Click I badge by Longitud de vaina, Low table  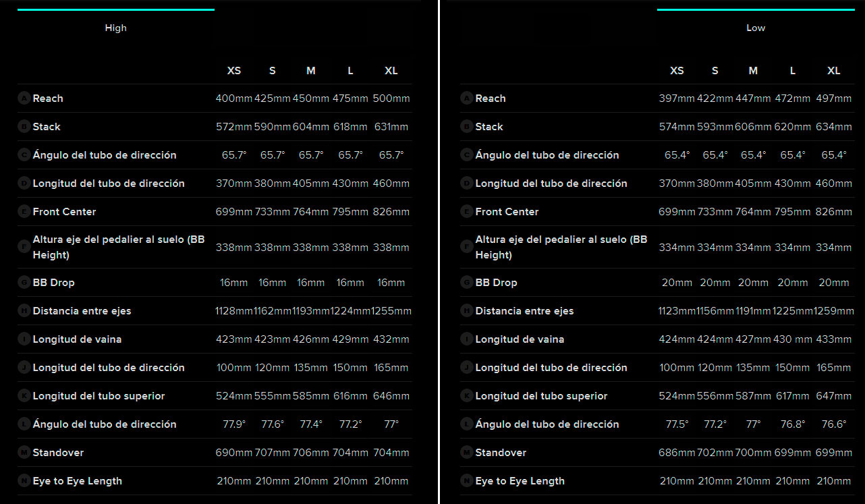coord(467,339)
